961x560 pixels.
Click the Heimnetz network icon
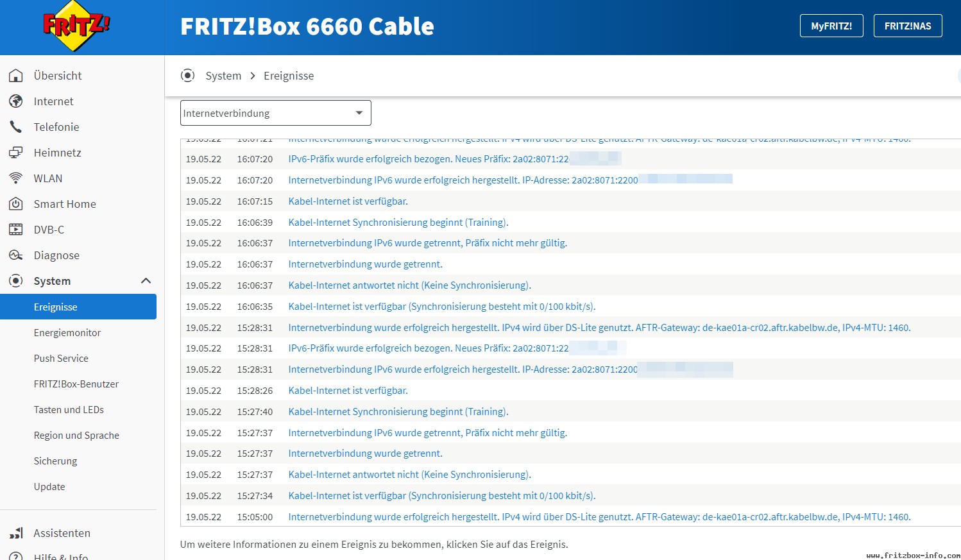[x=16, y=153]
